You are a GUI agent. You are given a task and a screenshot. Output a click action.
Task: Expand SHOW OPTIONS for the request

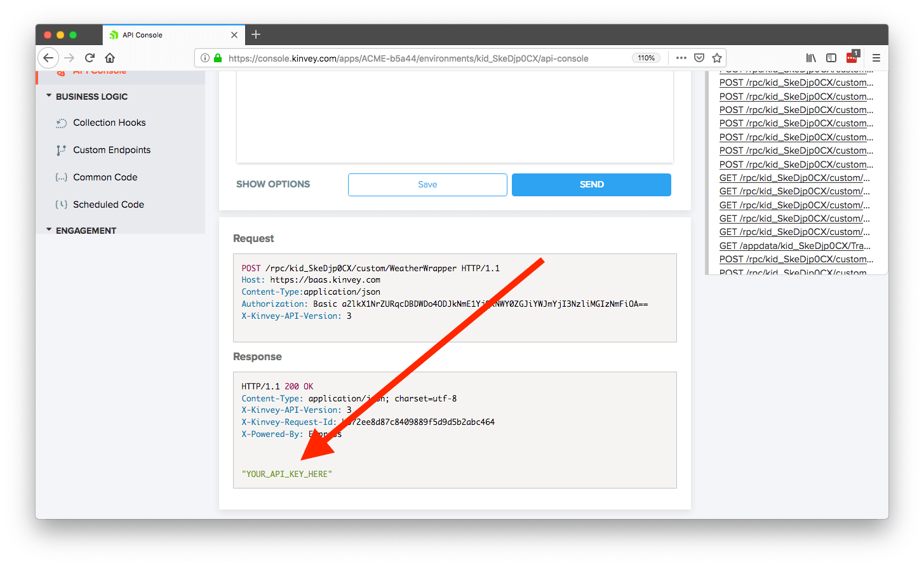[273, 184]
